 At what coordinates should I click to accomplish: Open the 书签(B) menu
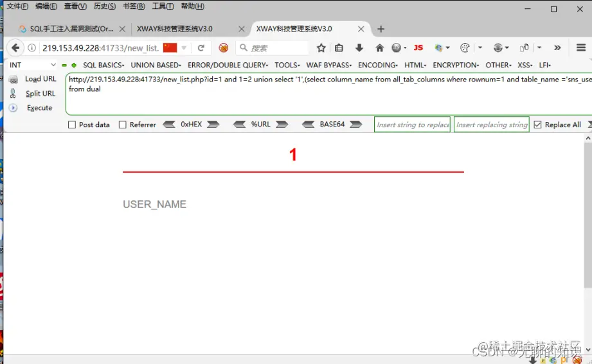click(x=134, y=6)
